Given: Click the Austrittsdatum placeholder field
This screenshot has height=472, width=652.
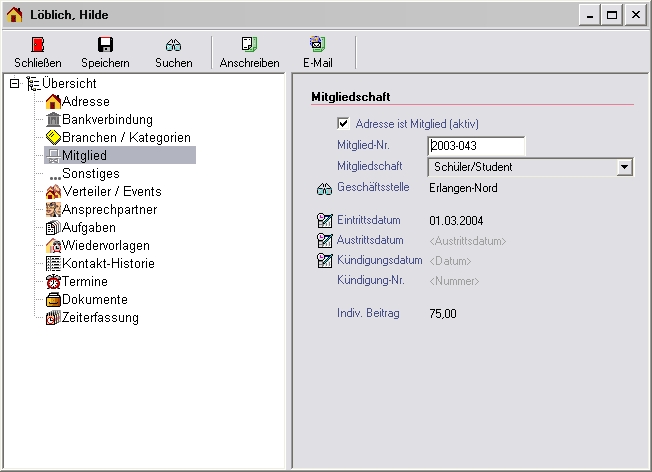Looking at the screenshot, I should point(467,241).
